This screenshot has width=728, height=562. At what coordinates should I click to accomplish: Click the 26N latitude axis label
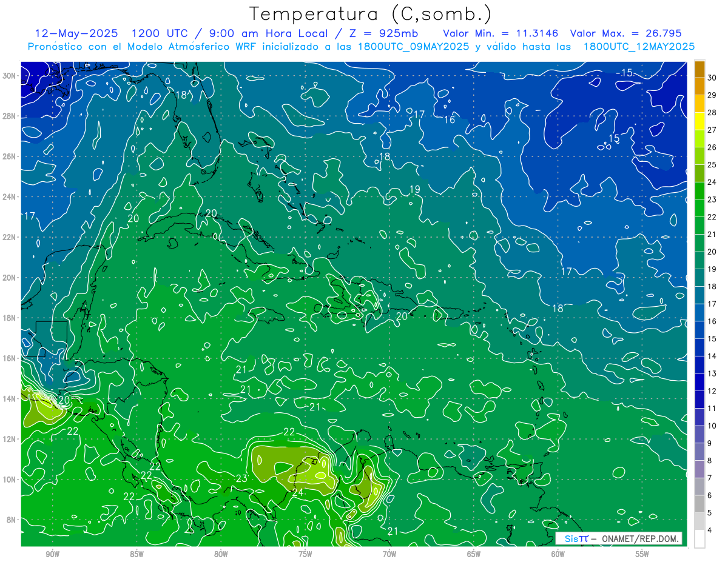click(x=9, y=156)
